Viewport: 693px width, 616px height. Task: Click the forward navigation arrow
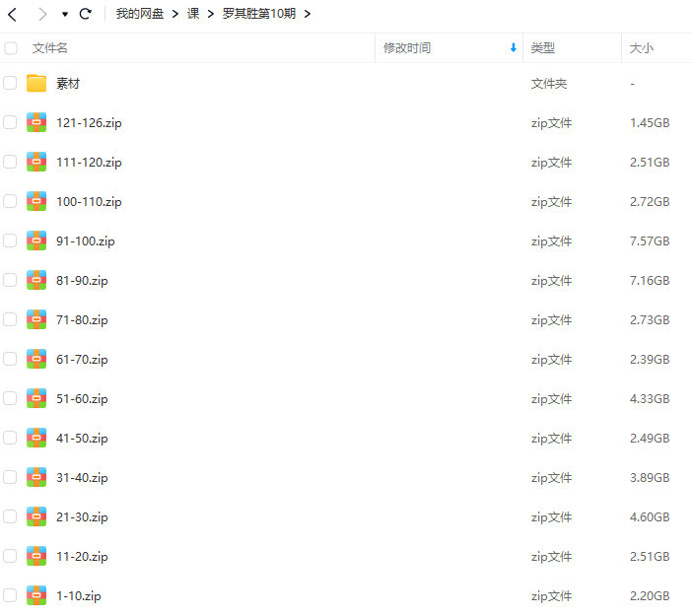pos(41,14)
